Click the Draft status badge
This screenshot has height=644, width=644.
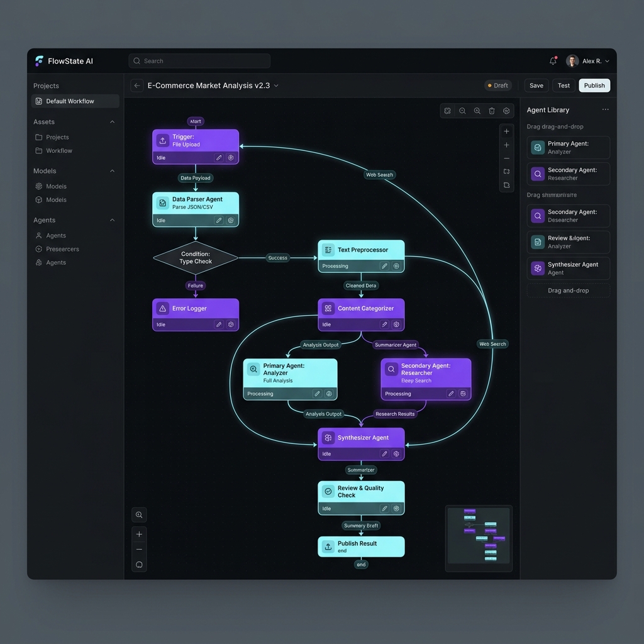coord(498,86)
